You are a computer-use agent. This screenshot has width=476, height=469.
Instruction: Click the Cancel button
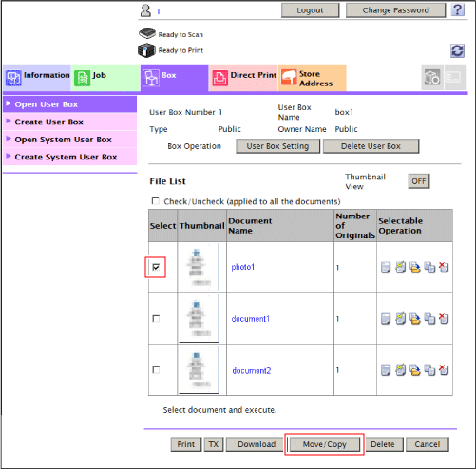click(x=428, y=444)
